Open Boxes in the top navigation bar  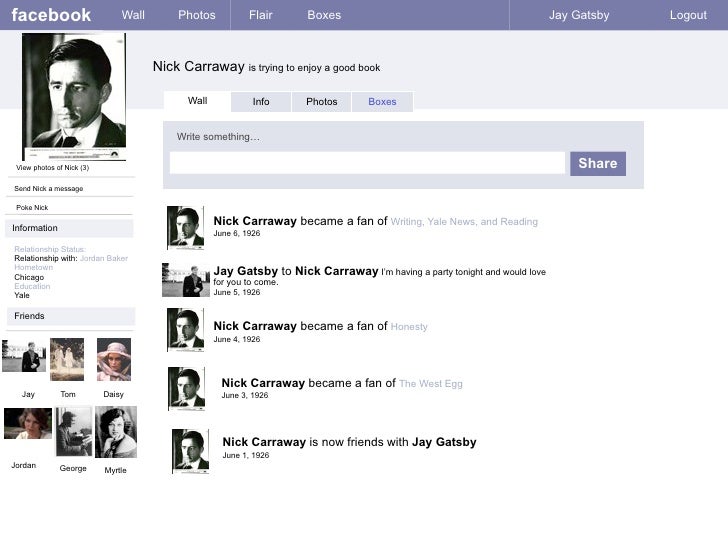324,15
